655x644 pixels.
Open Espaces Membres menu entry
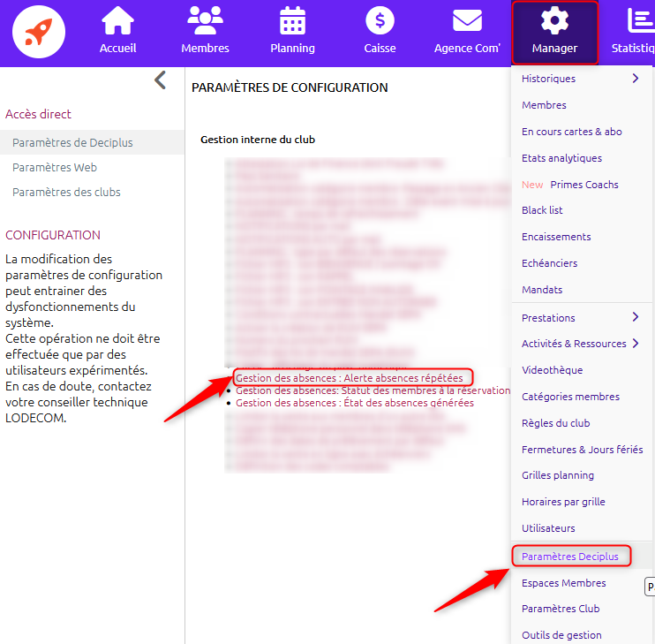(x=563, y=583)
